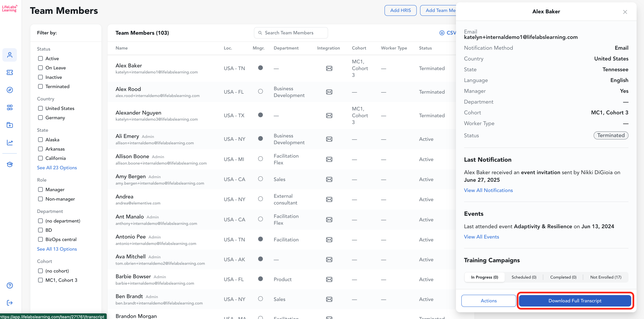Toggle the Manager role filter checkbox
The height and width of the screenshot is (319, 644).
[x=40, y=190]
